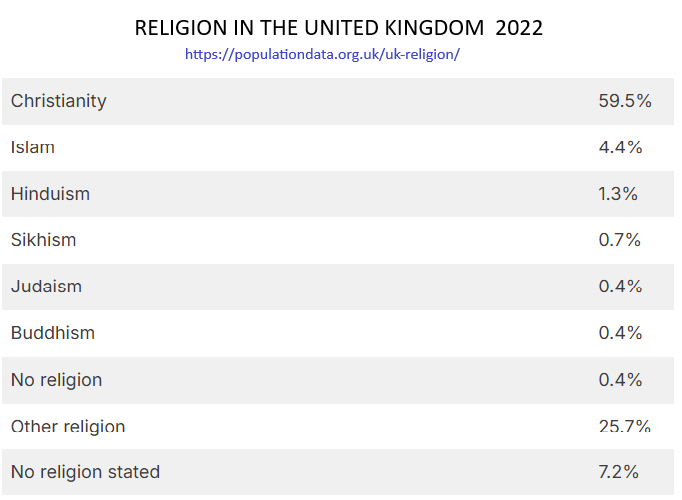Screen dimensions: 682x500
Task: Click the 25.7% value for Other religion
Action: (x=624, y=427)
